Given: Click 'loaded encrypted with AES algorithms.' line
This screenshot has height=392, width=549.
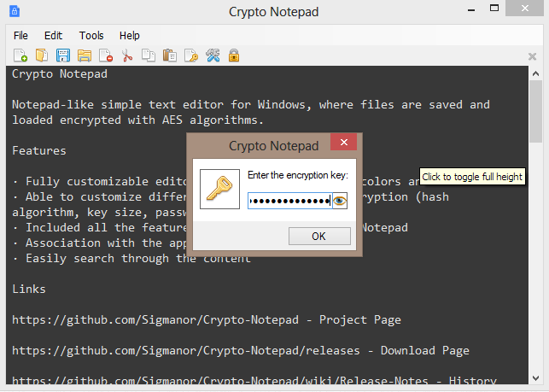Looking at the screenshot, I should 137,120.
